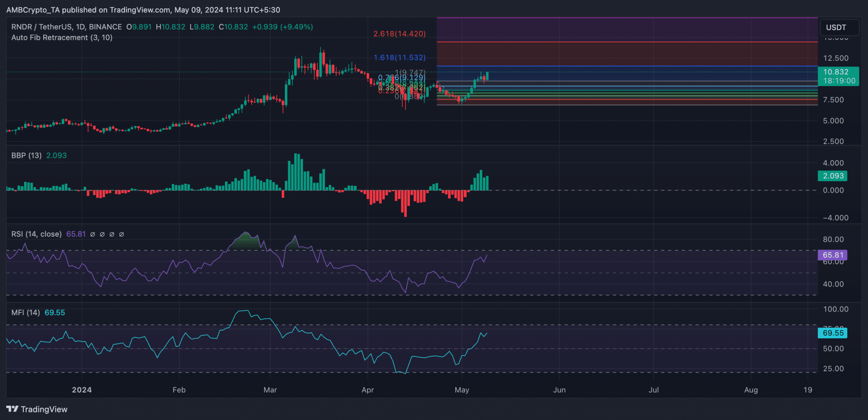
Task: Click the Jul label on time axis
Action: pyautogui.click(x=654, y=390)
